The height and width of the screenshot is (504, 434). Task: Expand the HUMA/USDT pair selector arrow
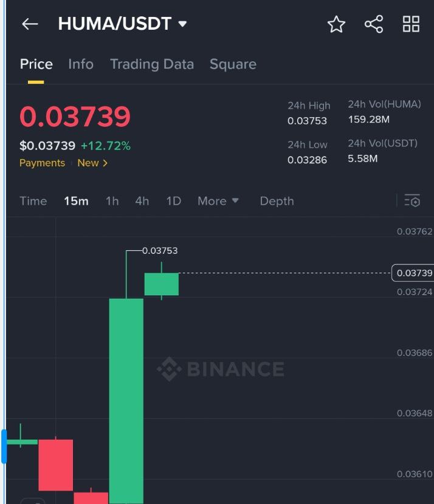pyautogui.click(x=182, y=24)
